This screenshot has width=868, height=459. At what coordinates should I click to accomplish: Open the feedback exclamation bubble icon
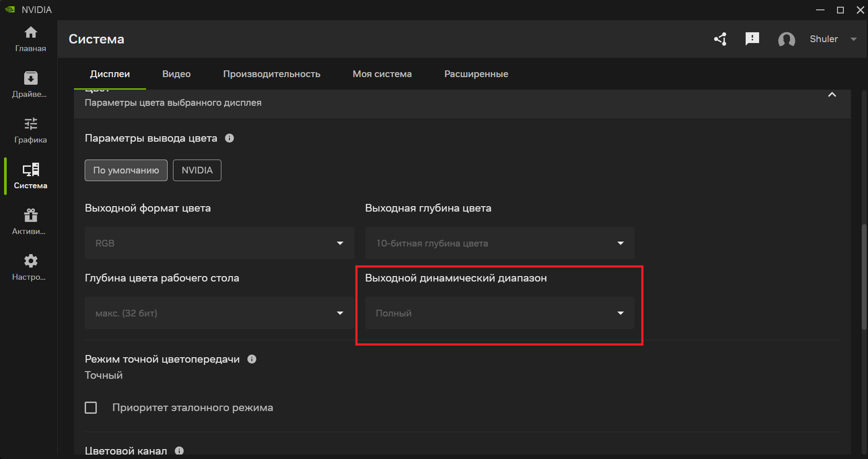tap(752, 39)
